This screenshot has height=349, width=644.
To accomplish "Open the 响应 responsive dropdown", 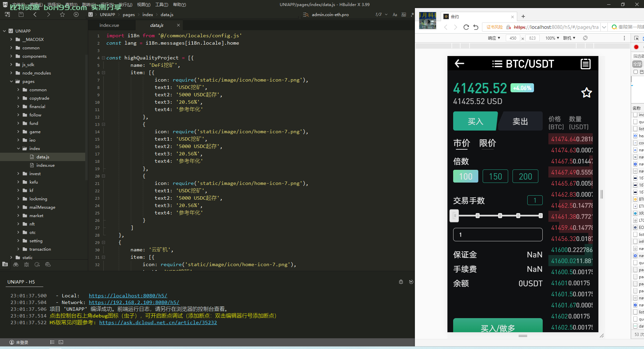I will pyautogui.click(x=494, y=38).
